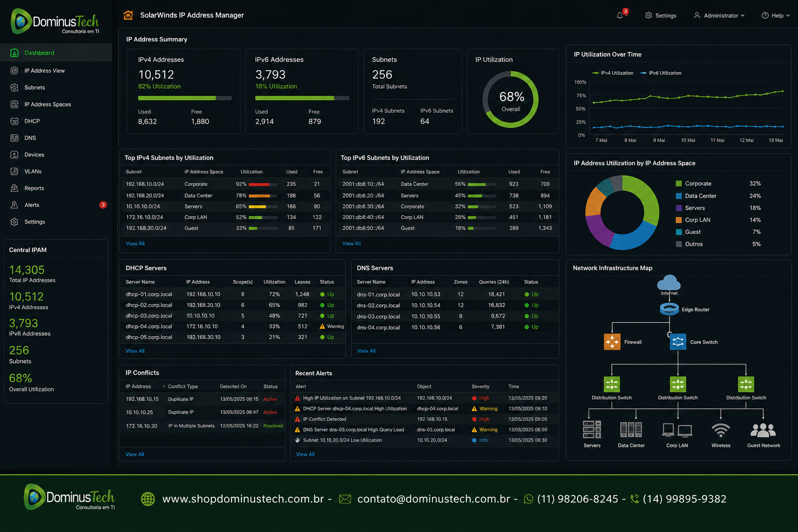This screenshot has height=532, width=798.
Task: Open Dashboard menu item
Action: click(x=56, y=53)
